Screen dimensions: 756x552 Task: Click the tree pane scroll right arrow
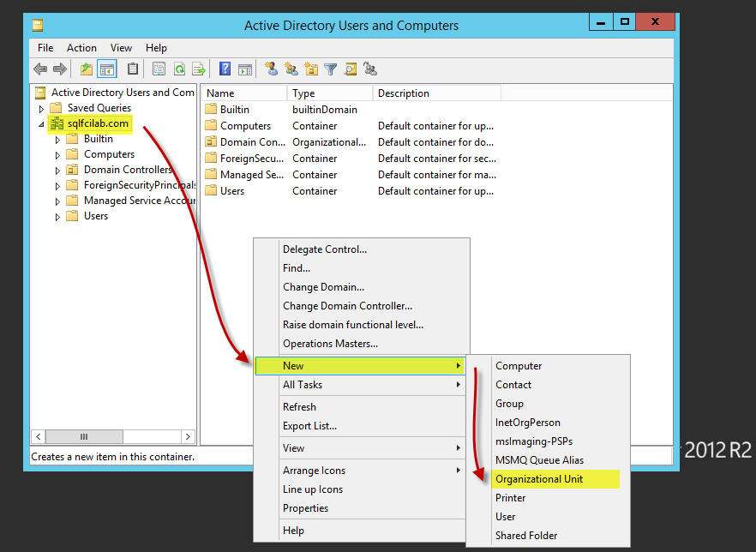click(x=188, y=436)
